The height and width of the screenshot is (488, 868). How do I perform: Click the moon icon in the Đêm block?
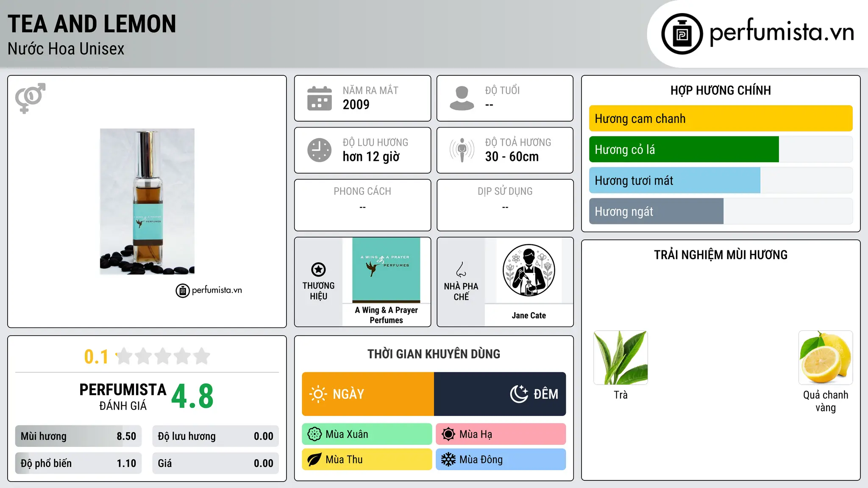(x=519, y=394)
